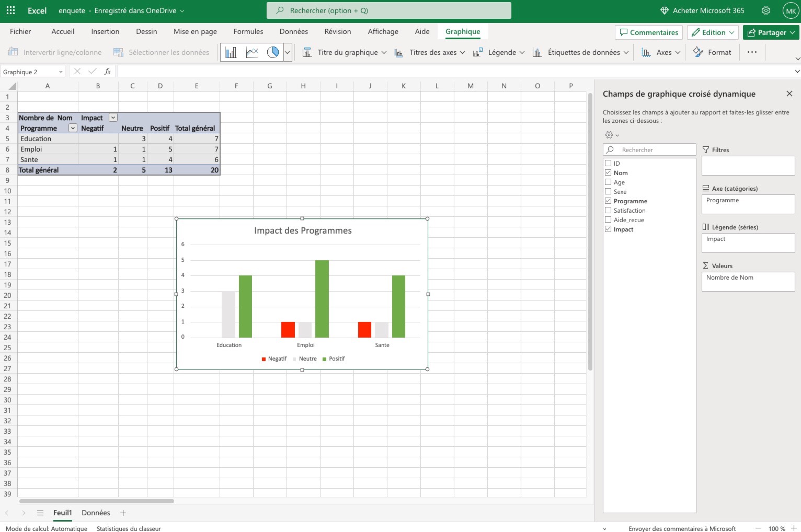
Task: Open the Fichier menu
Action: coord(20,31)
